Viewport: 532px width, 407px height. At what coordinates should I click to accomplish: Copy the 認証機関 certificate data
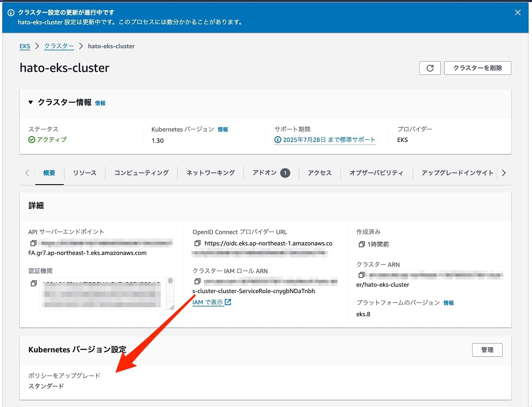pos(34,283)
